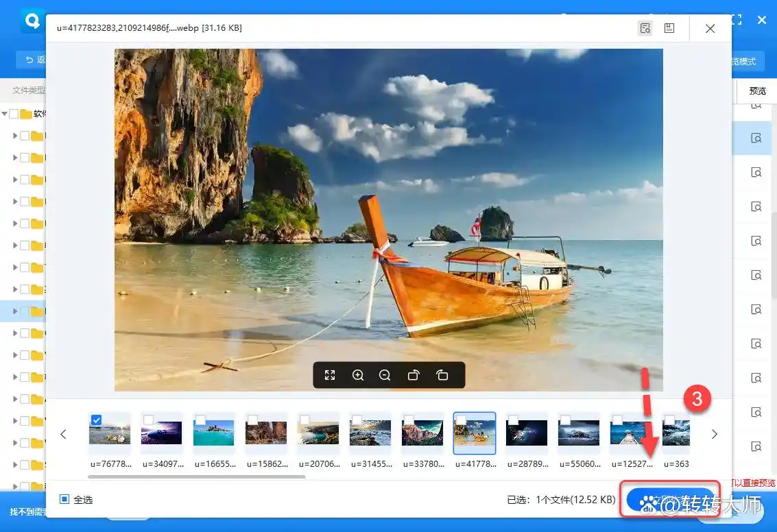Rotate the image clockwise

point(414,375)
